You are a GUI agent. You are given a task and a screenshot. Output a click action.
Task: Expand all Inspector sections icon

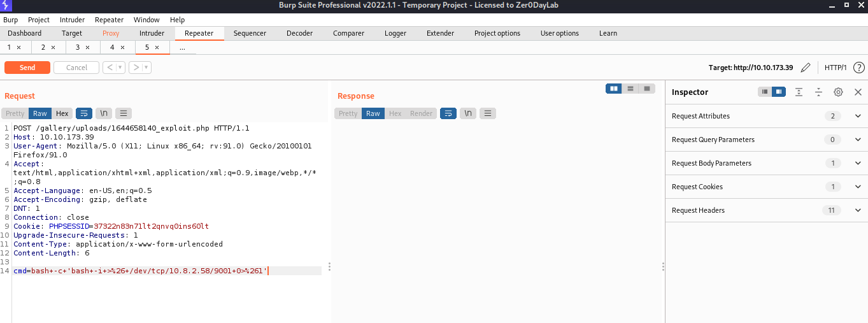tap(799, 92)
